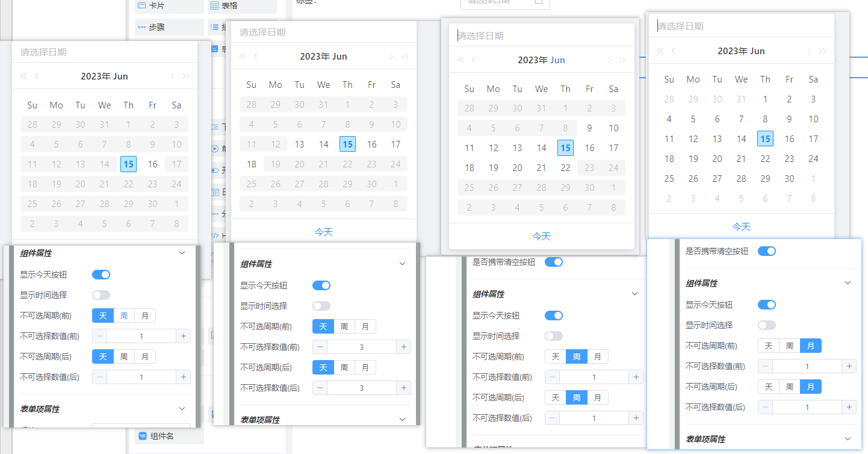Choose 天 for 不可选周期(前) in the 周-selected panel
This screenshot has width=868, height=454.
(x=556, y=356)
